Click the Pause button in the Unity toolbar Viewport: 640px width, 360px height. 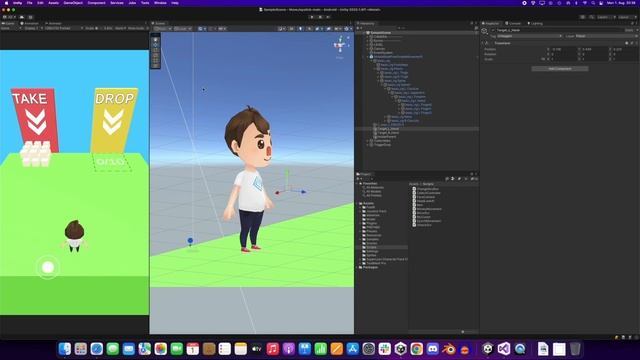point(320,17)
